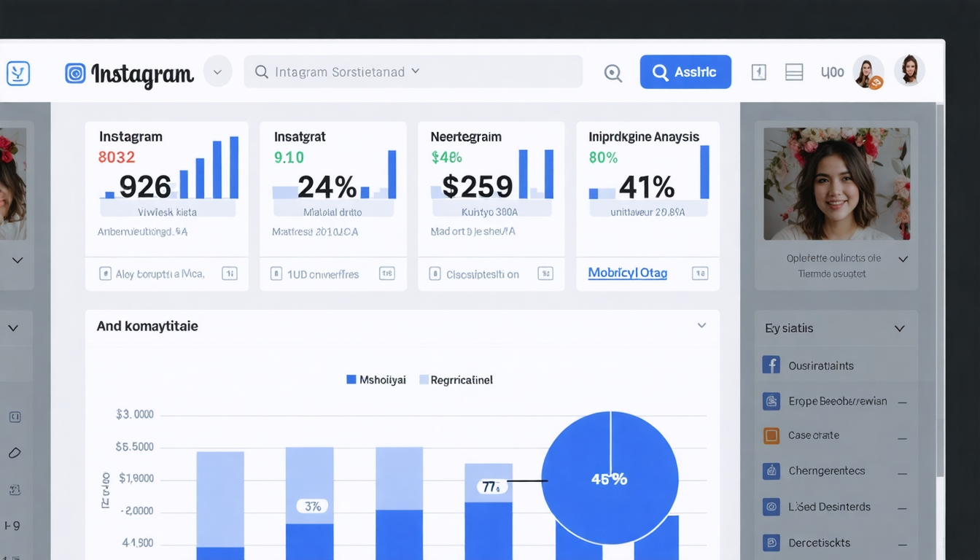The image size is (980, 560).
Task: Click the bookmark-style icon after Assiric button
Action: pos(758,72)
